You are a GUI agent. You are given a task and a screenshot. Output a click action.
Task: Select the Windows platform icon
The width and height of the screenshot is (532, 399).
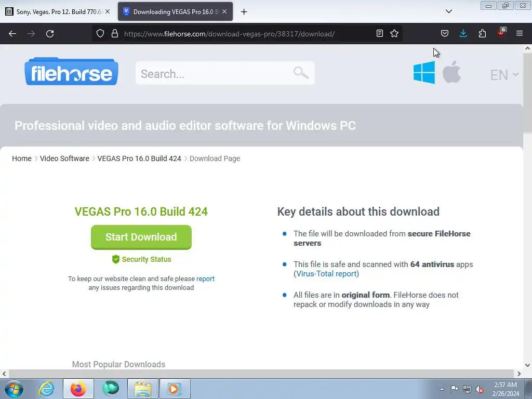(x=424, y=72)
